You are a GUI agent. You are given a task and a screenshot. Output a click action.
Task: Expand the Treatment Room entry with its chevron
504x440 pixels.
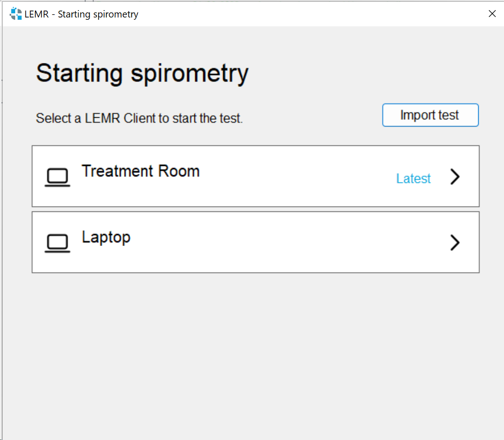pos(454,176)
